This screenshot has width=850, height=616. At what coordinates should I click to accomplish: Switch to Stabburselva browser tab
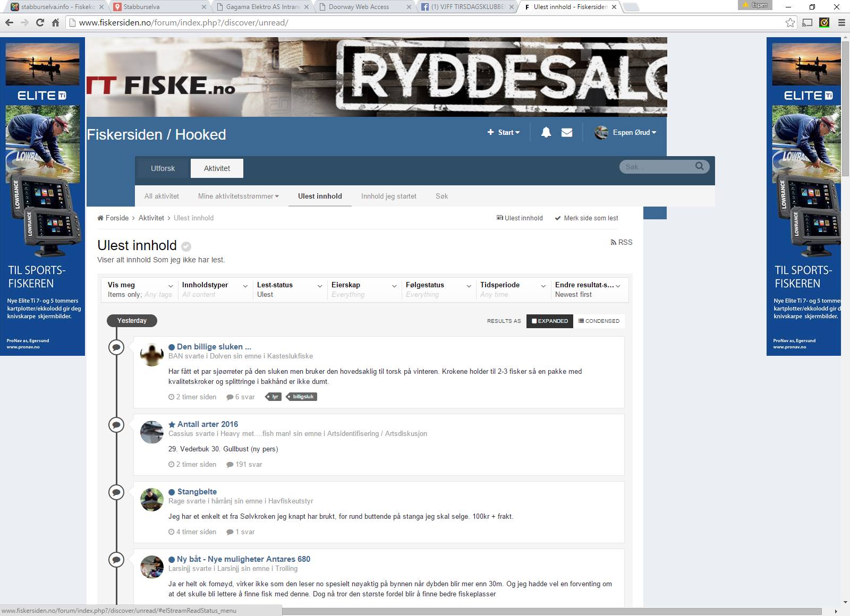click(x=159, y=7)
